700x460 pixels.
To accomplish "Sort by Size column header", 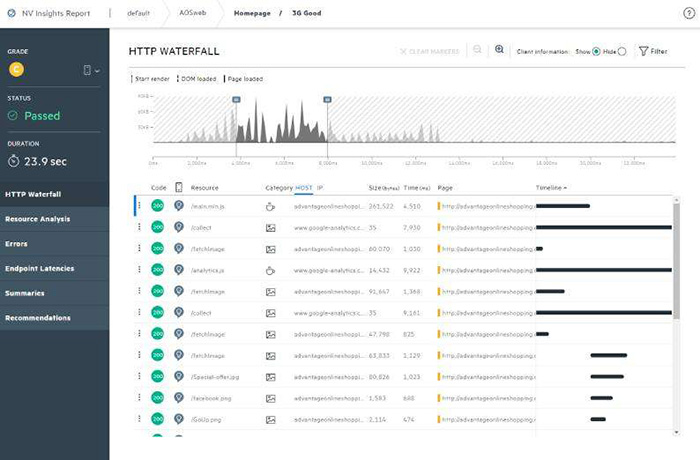I will [x=384, y=188].
